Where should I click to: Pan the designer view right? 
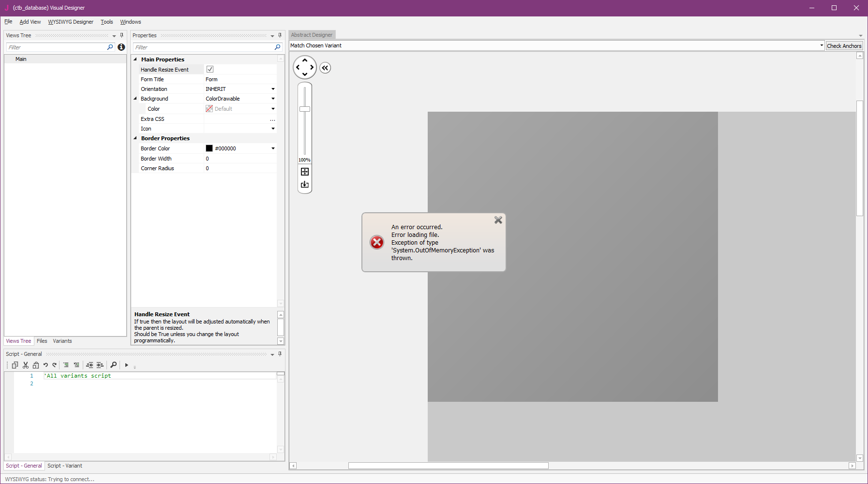click(312, 67)
